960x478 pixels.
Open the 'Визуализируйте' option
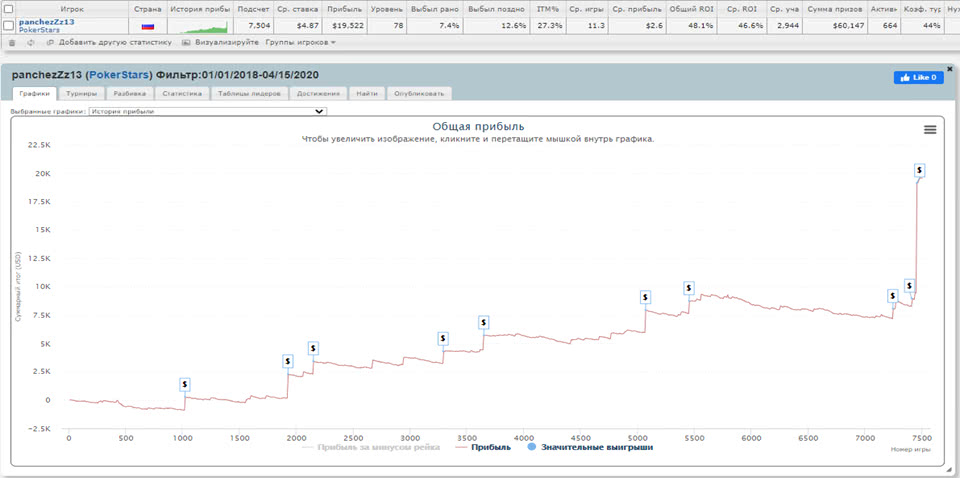coord(220,43)
